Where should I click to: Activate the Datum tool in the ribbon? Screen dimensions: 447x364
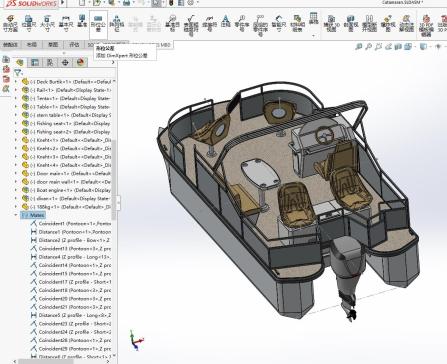82,21
